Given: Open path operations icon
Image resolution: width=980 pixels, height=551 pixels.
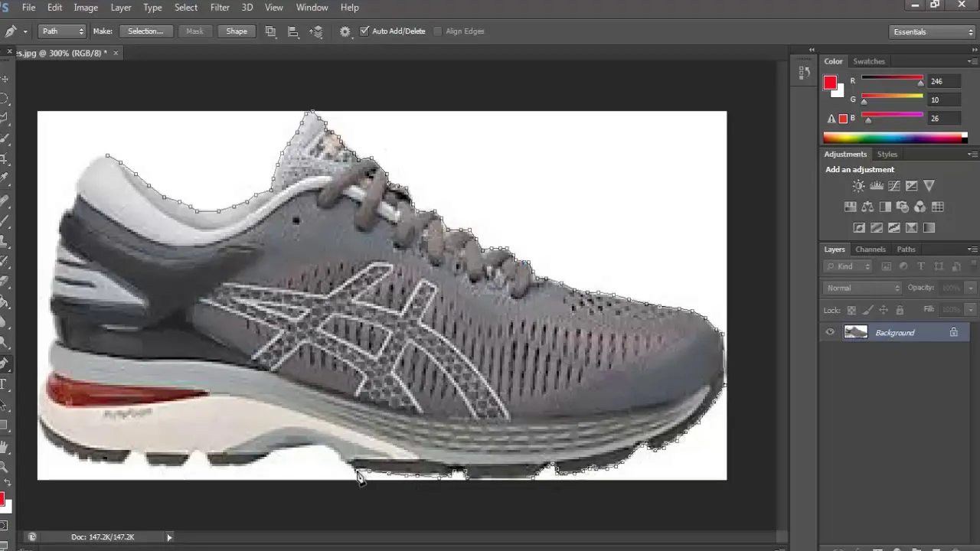Looking at the screenshot, I should coord(270,31).
